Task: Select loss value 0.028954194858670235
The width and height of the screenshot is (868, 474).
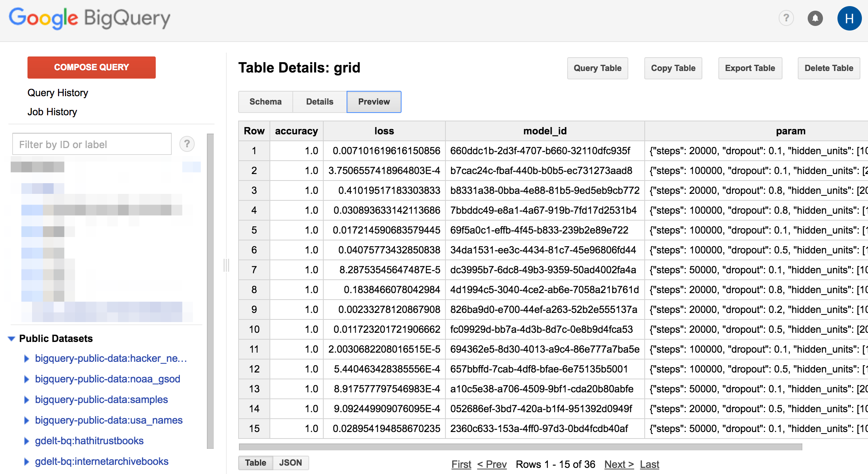Action: (x=384, y=429)
